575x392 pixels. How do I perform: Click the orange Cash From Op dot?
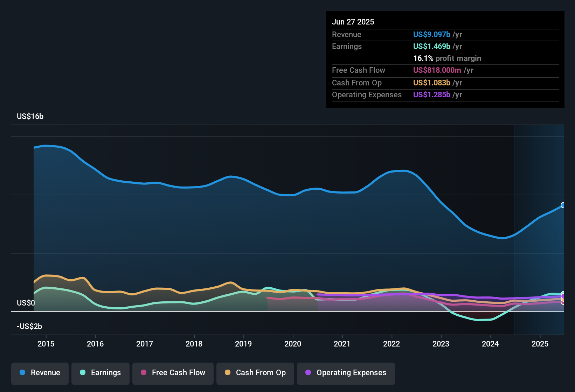(x=228, y=372)
